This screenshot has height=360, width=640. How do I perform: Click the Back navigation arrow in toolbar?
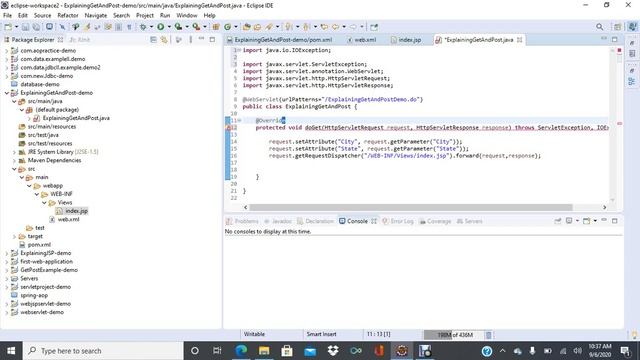pyautogui.click(x=336, y=27)
